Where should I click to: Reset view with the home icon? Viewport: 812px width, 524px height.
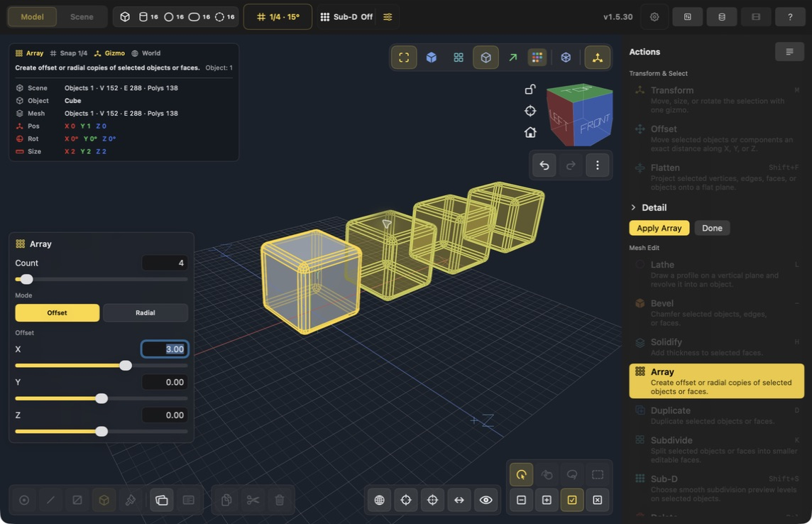click(x=530, y=133)
